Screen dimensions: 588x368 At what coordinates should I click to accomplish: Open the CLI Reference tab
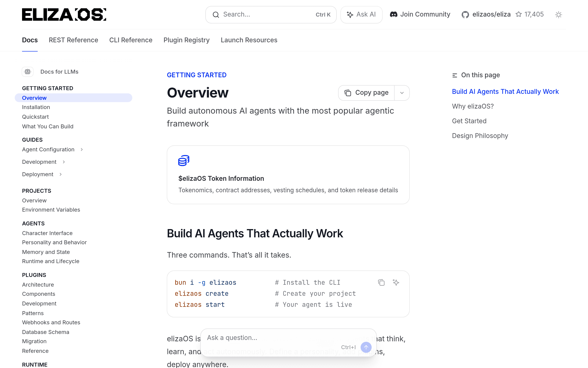pyautogui.click(x=131, y=40)
